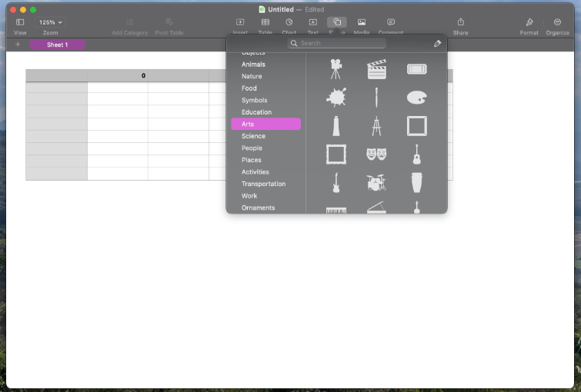Select the Science shape category
Image resolution: width=581 pixels, height=392 pixels.
266,136
